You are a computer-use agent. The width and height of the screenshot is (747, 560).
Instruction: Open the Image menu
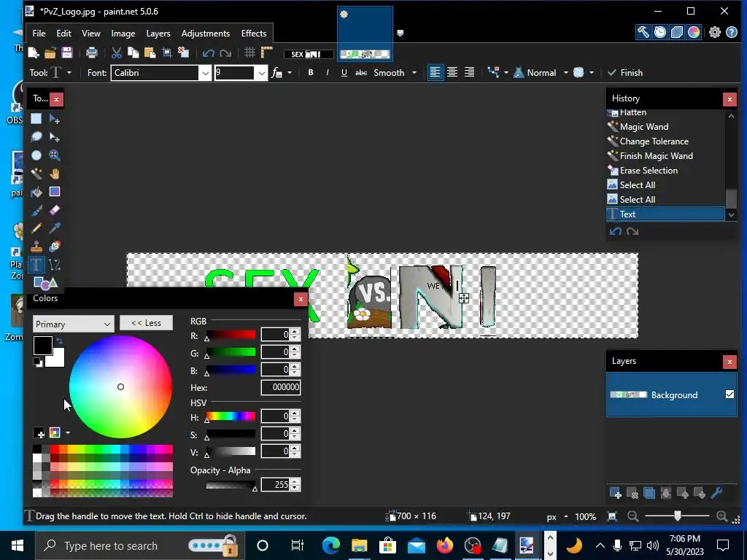(123, 34)
